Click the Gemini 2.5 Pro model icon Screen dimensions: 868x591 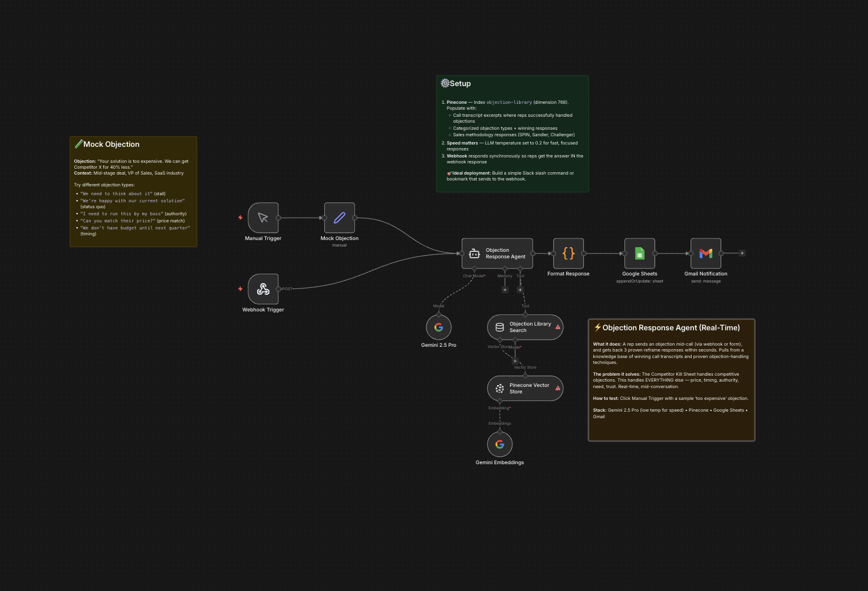(x=439, y=327)
